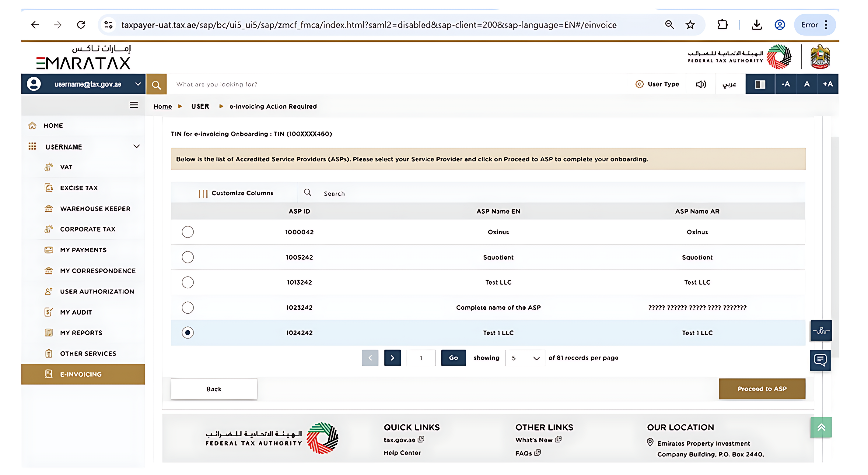The width and height of the screenshot is (868, 475).
Task: Click the Warehouse Keeper icon
Action: [49, 209]
